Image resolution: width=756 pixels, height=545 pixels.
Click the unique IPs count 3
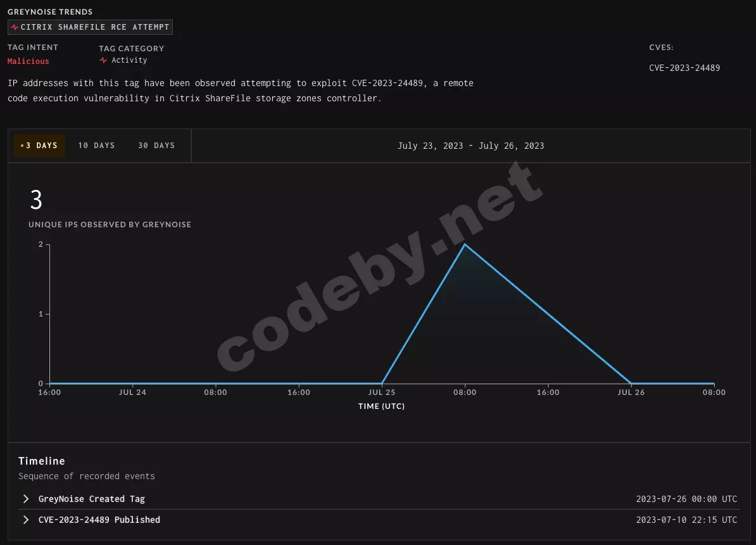(x=36, y=199)
